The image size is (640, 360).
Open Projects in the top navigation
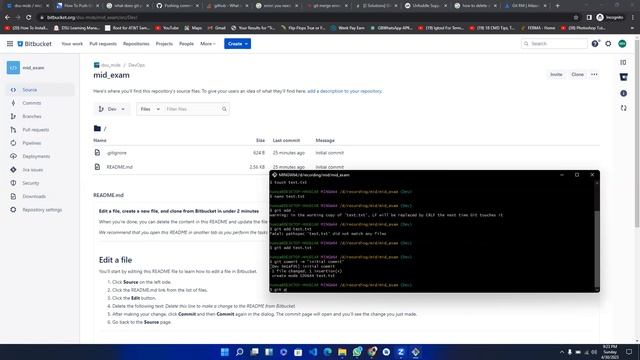[164, 44]
